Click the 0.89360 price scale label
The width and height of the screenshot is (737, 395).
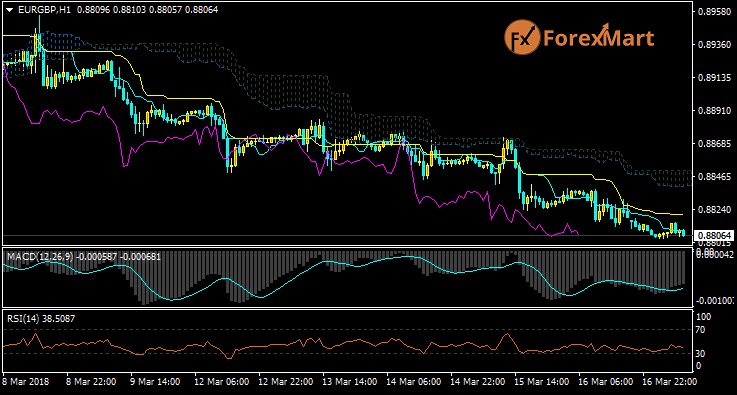[x=714, y=44]
